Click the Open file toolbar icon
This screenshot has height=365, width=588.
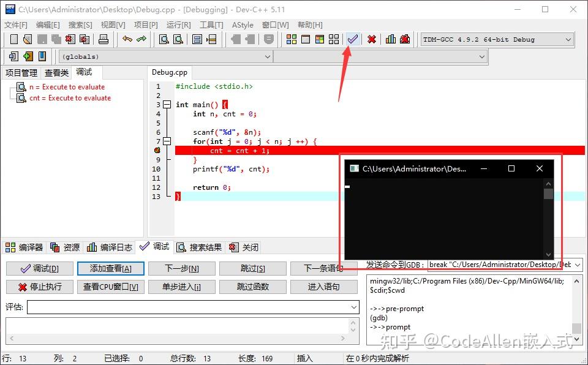tap(28, 39)
